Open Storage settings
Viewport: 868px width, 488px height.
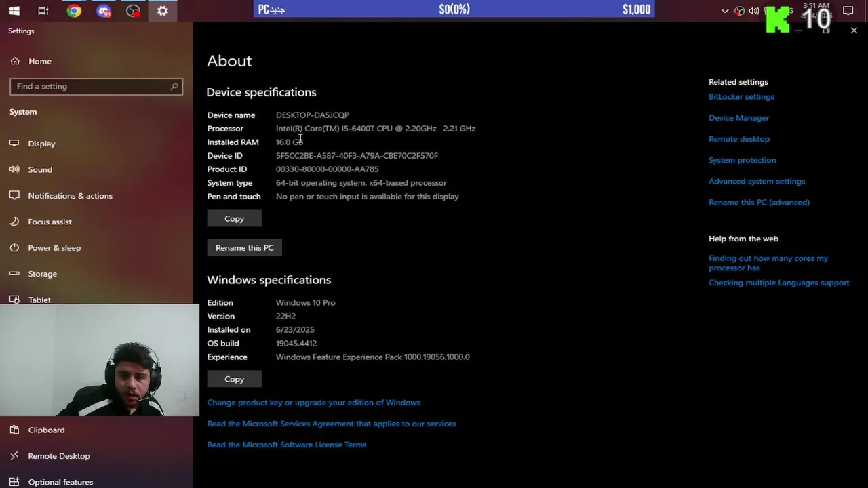[x=43, y=274]
